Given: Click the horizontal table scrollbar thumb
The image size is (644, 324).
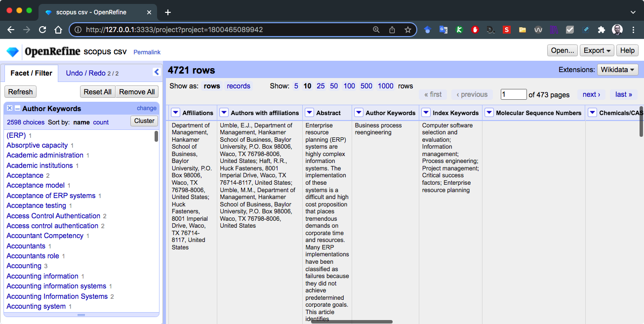Looking at the screenshot, I should pyautogui.click(x=352, y=322).
